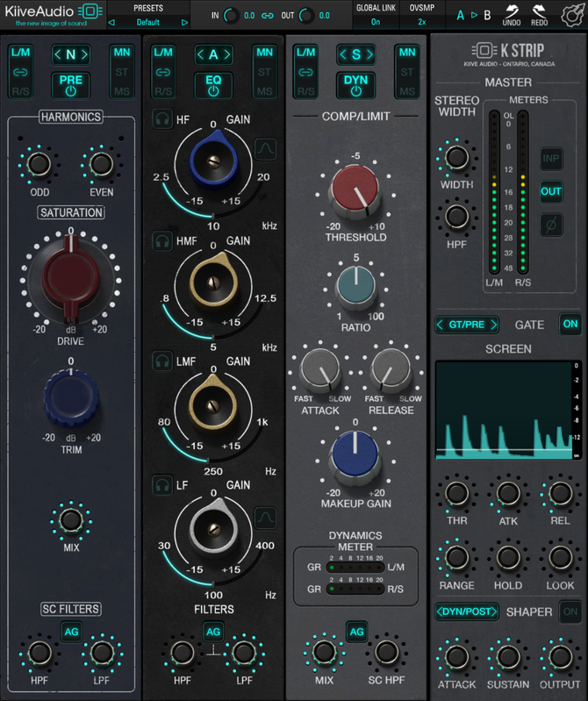Click the gate SCREEN waveform display
This screenshot has width=588, height=701.
[504, 411]
